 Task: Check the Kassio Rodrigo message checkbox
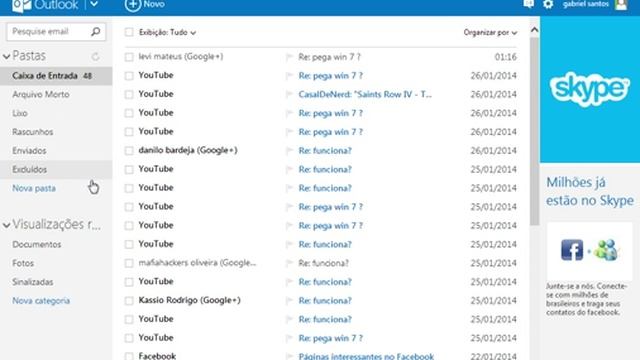[x=129, y=301]
